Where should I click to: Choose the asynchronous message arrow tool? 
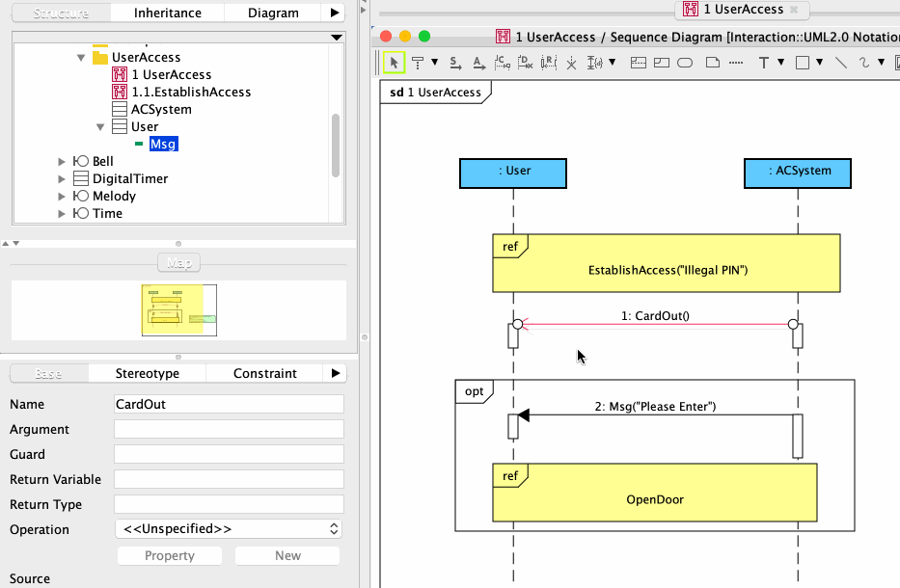pos(478,63)
